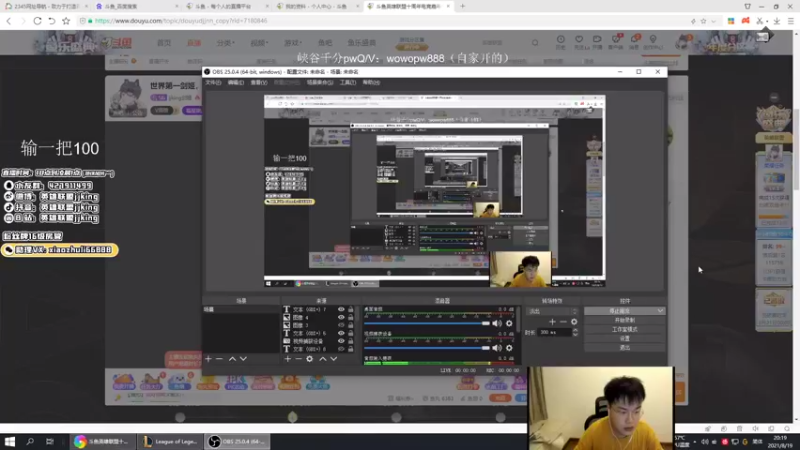Add a new scene in OBS scenes panel

(208, 359)
